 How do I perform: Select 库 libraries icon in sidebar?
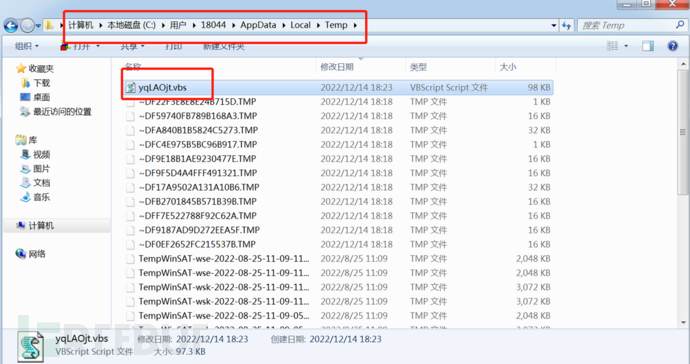(21, 140)
